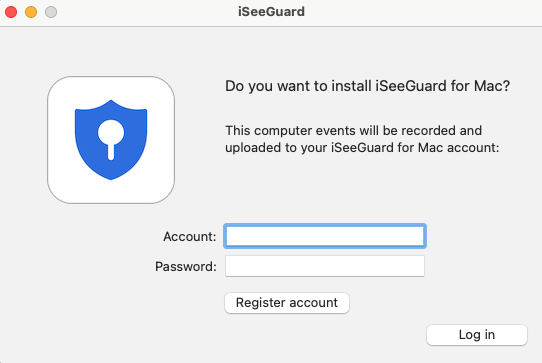Viewport: 542px width, 363px height.
Task: Click the blue shield iSeeGuard app icon
Action: tap(111, 140)
